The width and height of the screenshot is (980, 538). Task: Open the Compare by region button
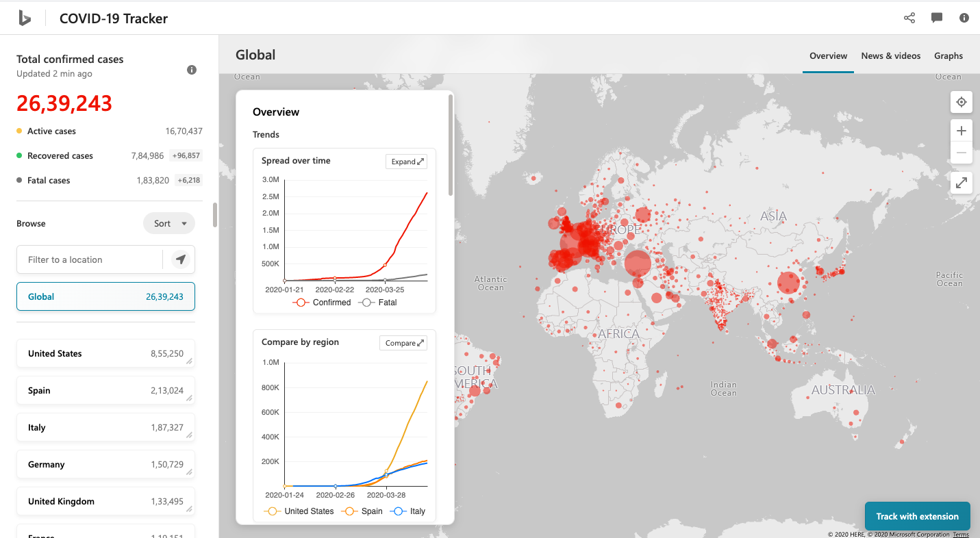click(x=403, y=343)
